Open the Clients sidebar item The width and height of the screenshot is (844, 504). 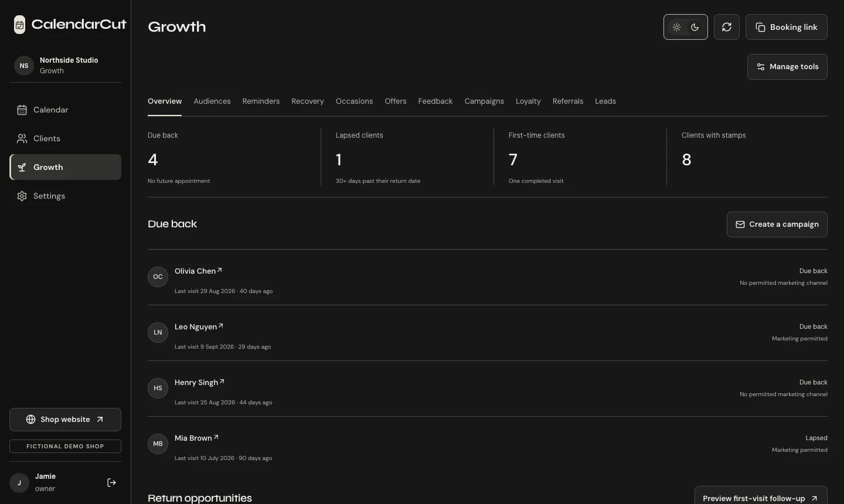coord(65,138)
